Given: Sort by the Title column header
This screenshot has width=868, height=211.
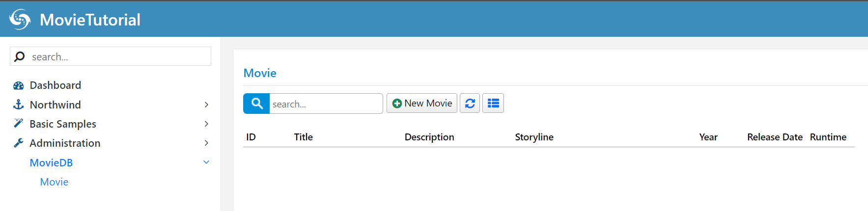Looking at the screenshot, I should 304,137.
